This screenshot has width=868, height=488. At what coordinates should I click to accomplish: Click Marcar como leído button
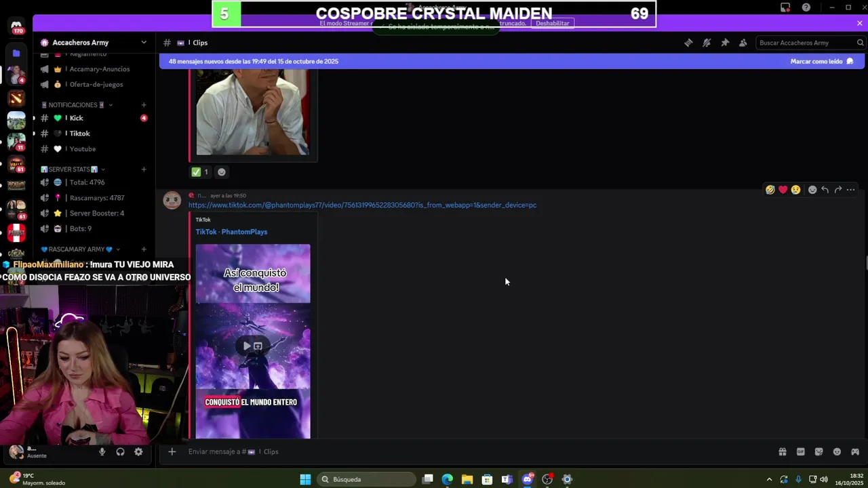click(x=822, y=61)
